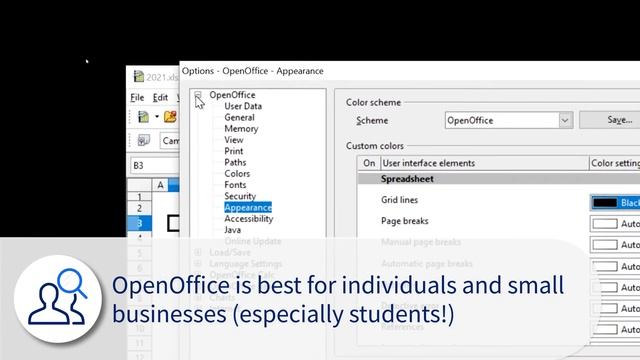This screenshot has width=640, height=360.
Task: Click the "Grid lines" label in list
Action: [x=399, y=200]
